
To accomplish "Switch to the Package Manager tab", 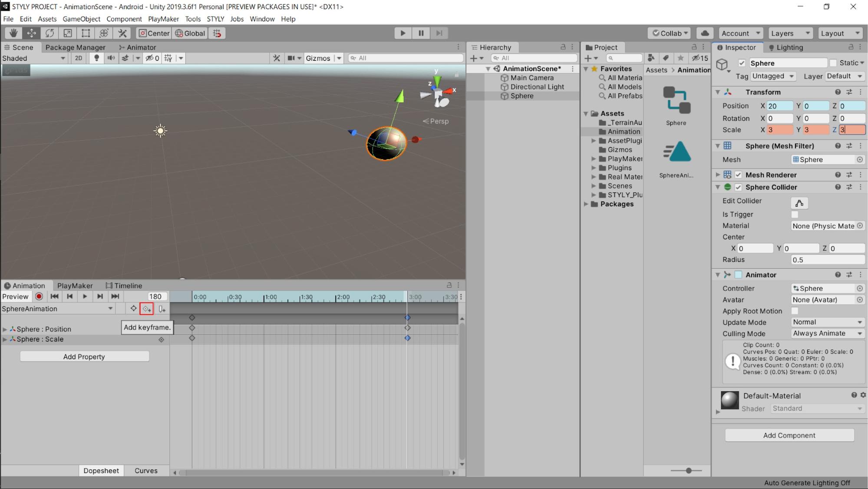I will 75,47.
